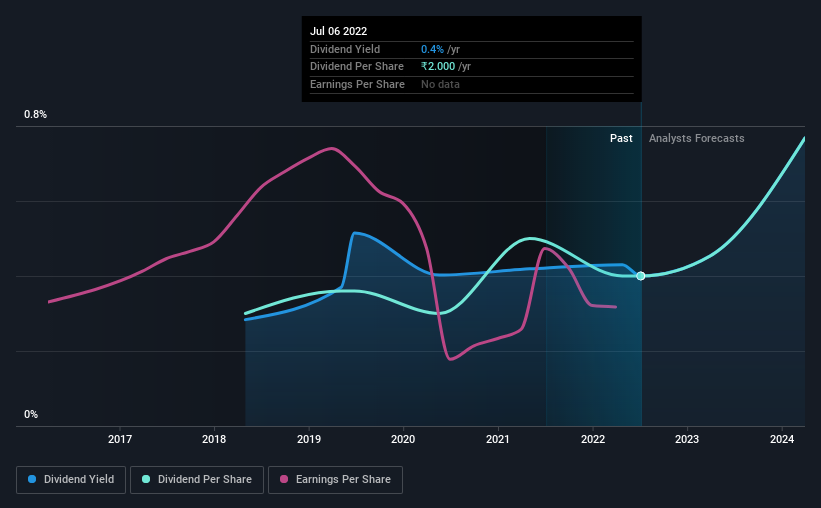Click the 2021 axis label
Screen dimensions: 821x508
498,439
